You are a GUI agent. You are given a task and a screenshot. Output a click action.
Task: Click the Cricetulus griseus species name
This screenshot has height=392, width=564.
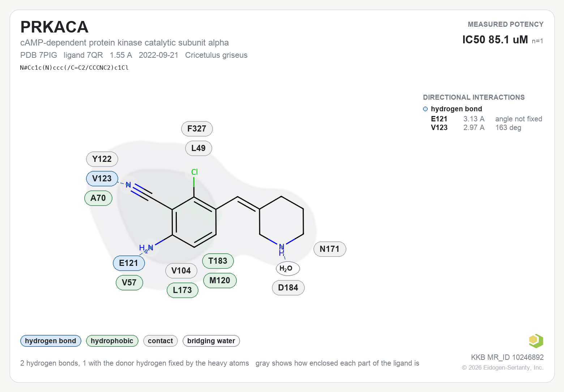pyautogui.click(x=216, y=55)
